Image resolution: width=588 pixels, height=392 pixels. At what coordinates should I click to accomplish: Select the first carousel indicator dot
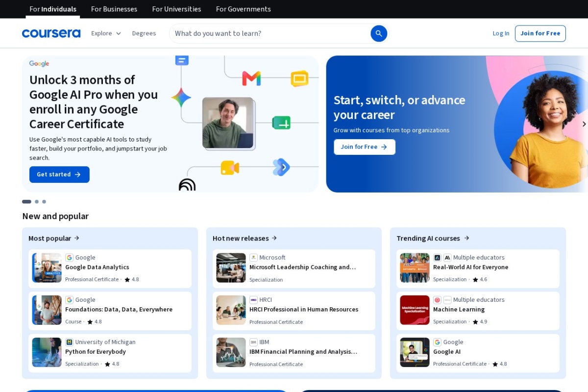point(26,202)
